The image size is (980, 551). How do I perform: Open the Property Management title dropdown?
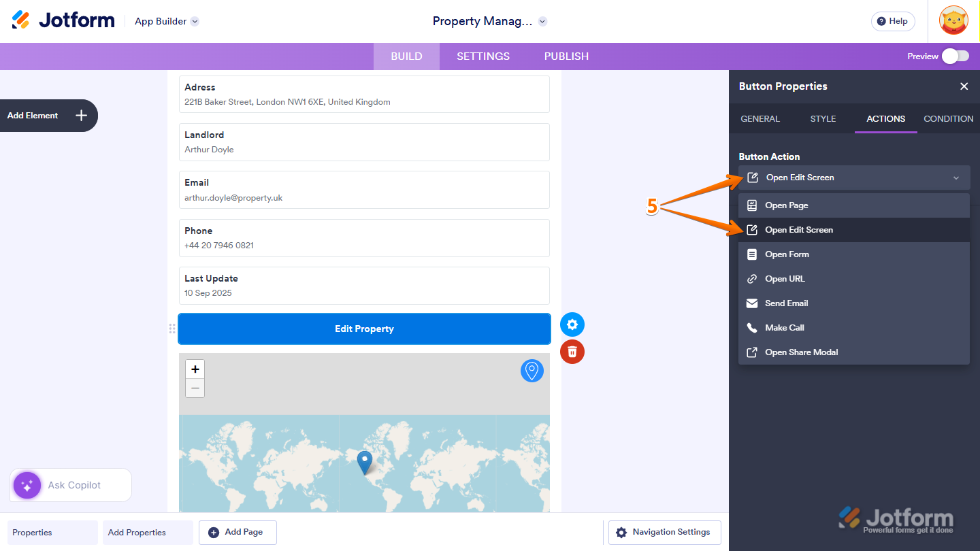point(542,21)
